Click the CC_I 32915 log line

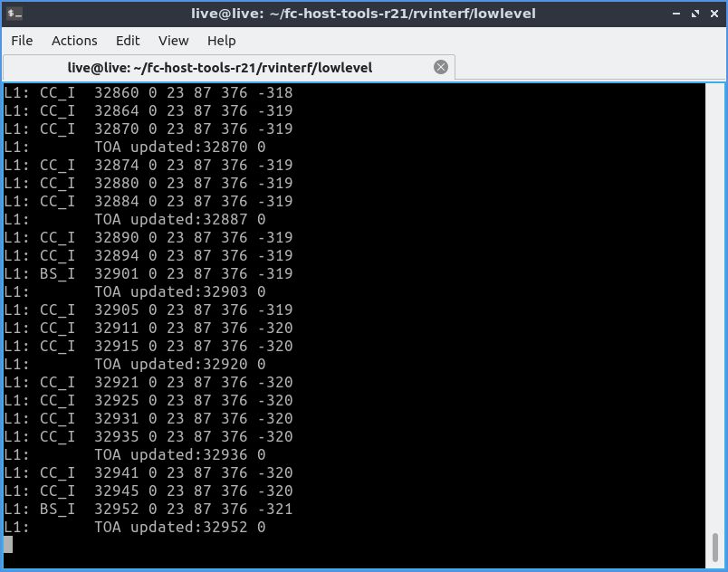click(148, 346)
